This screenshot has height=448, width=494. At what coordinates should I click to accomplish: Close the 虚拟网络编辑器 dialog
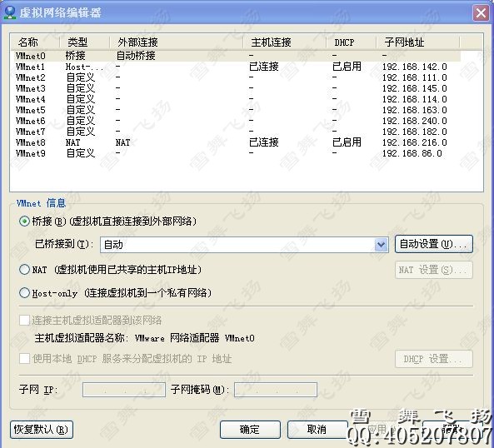coord(481,13)
